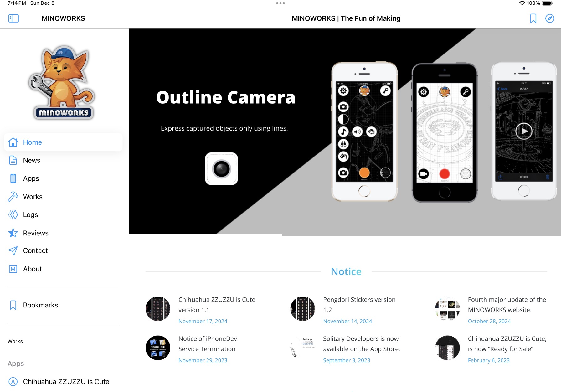
Task: Open Notice of iPhoneDev Service Termination
Action: 208,344
